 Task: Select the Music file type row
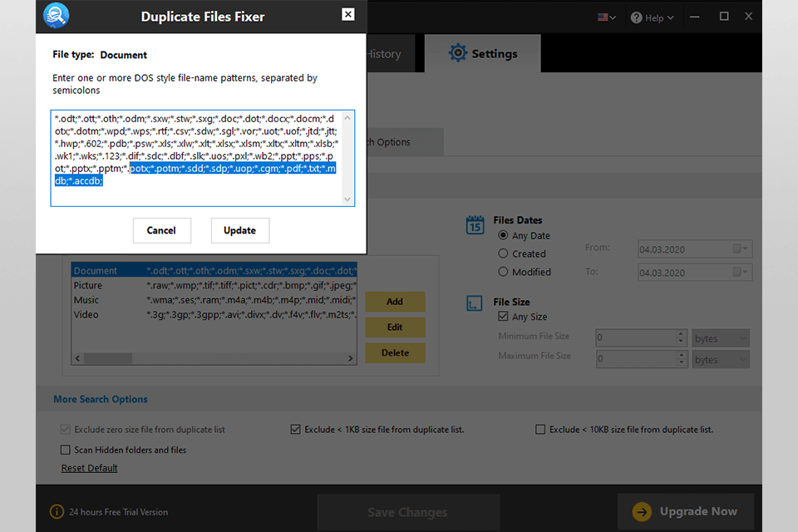[x=214, y=300]
